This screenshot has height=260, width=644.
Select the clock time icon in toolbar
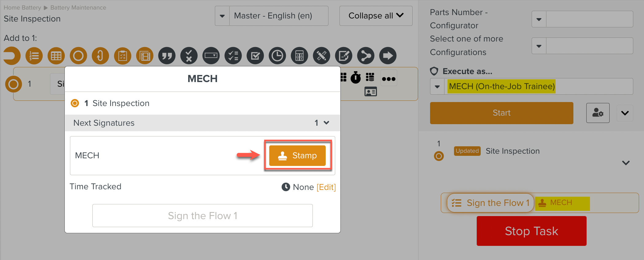point(277,56)
